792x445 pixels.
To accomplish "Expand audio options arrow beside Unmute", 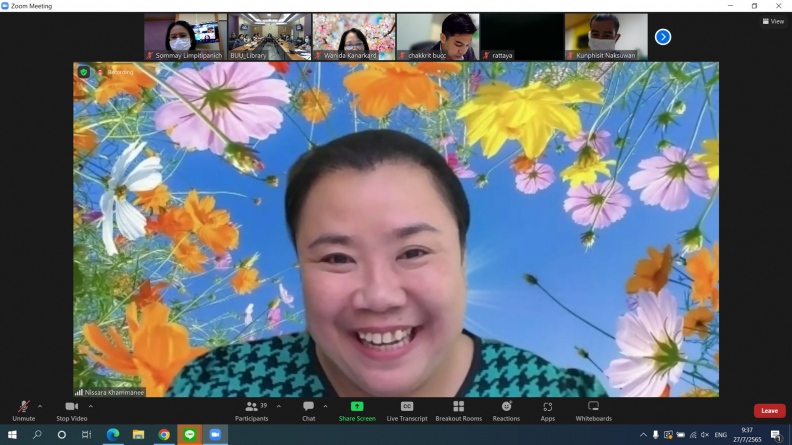I will pyautogui.click(x=40, y=405).
